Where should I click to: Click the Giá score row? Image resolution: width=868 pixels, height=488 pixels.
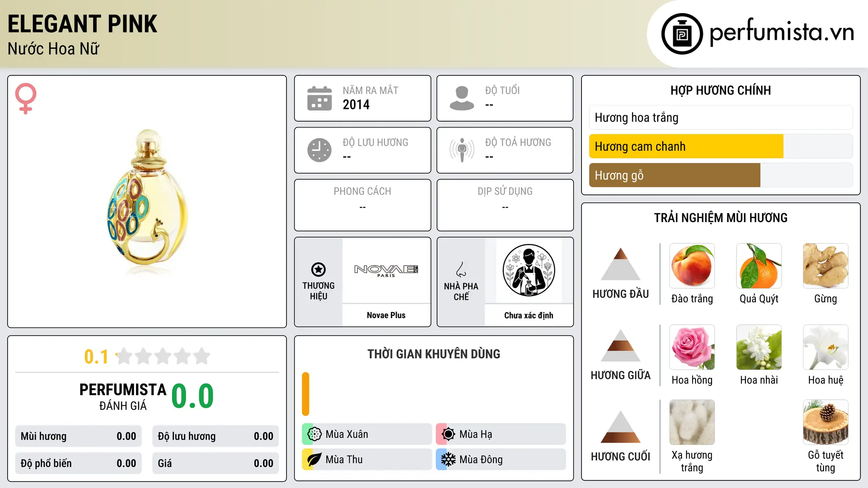tap(216, 463)
